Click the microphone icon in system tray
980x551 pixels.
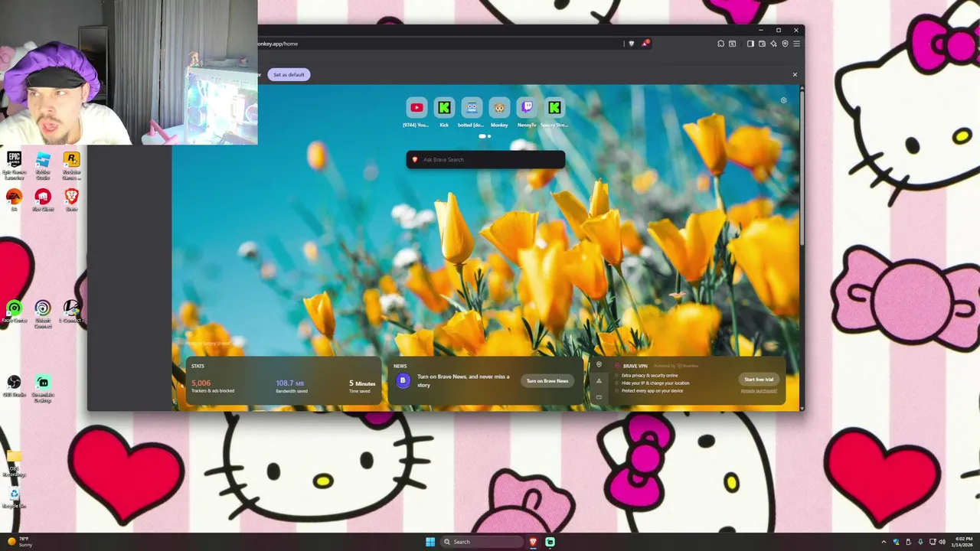tap(920, 542)
